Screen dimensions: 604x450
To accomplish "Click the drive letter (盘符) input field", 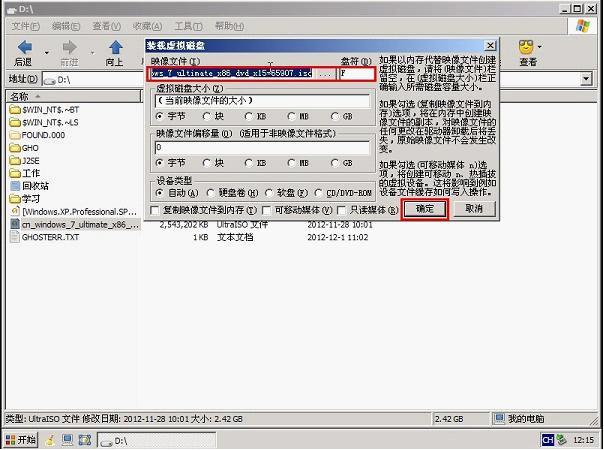I will pyautogui.click(x=356, y=73).
